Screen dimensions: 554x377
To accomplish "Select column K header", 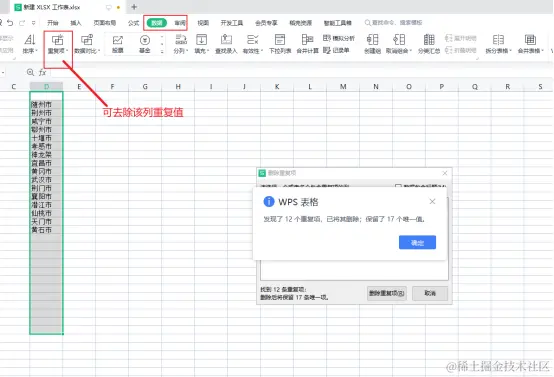I will (277, 87).
